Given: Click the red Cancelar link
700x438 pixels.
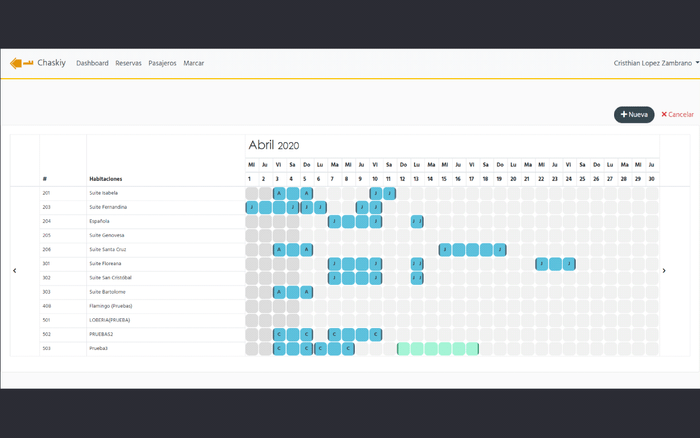Looking at the screenshot, I should 677,115.
